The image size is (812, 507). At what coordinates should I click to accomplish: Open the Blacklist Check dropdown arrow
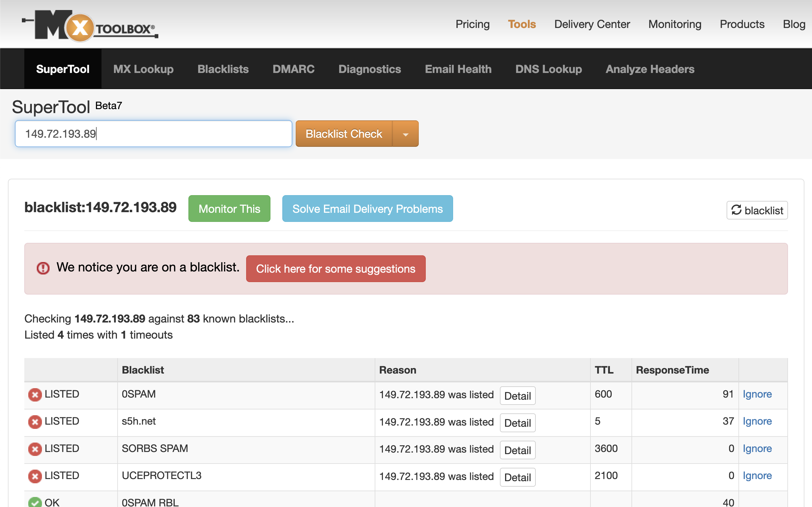pos(405,134)
